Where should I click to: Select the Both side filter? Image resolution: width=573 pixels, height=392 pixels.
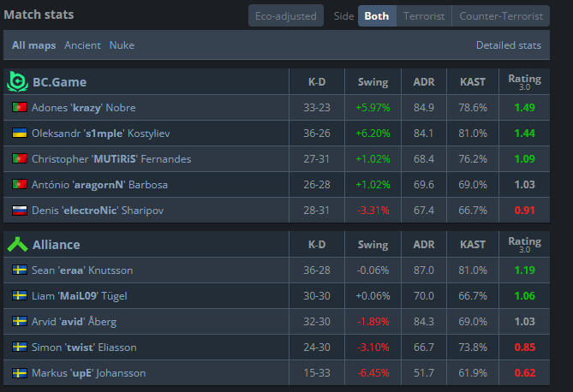coord(377,15)
